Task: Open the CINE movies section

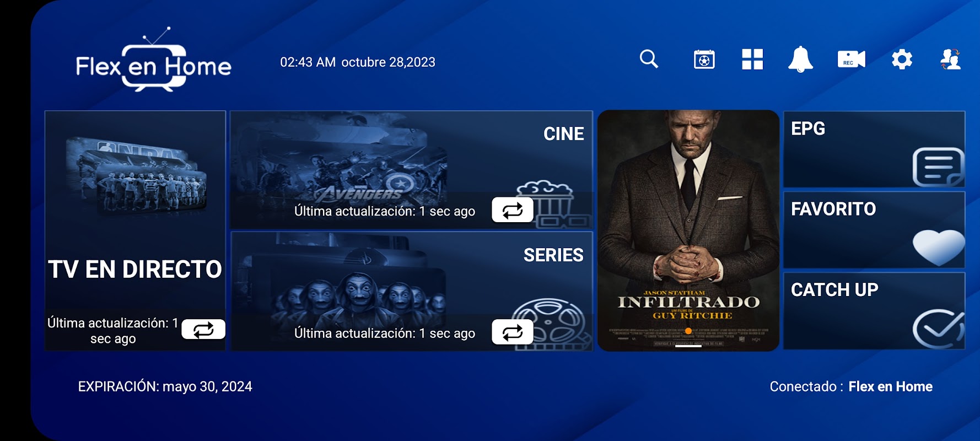Action: tap(411, 170)
